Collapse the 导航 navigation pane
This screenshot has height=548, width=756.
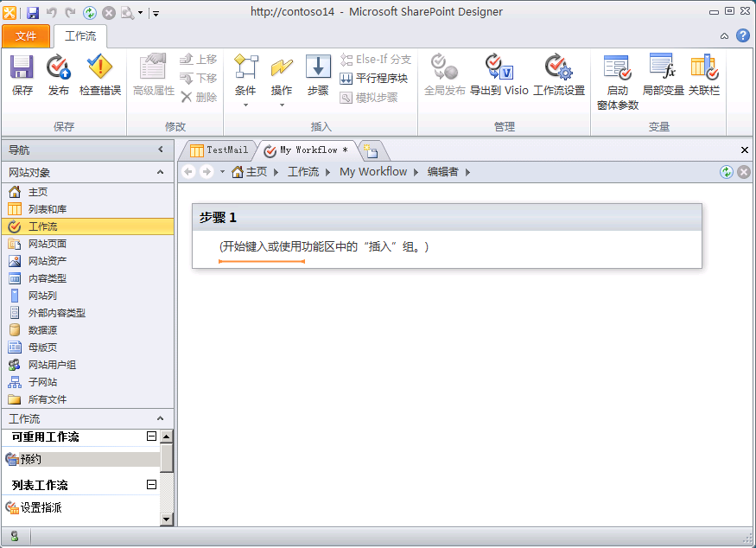click(x=161, y=150)
